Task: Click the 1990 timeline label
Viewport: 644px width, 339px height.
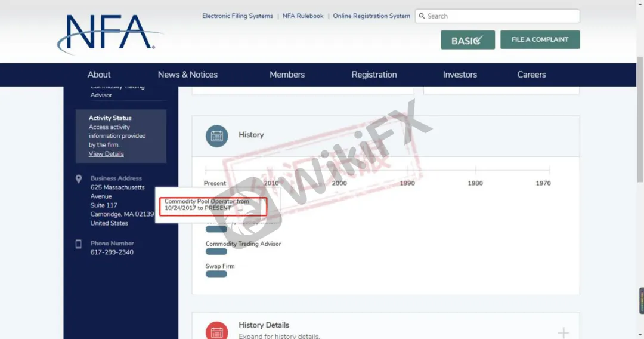Action: click(407, 183)
